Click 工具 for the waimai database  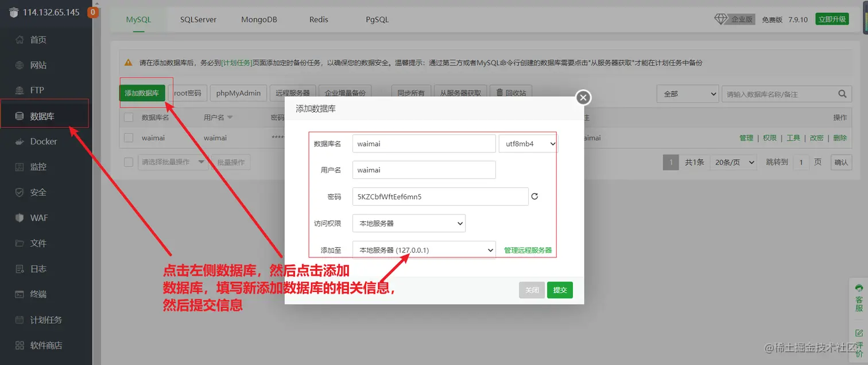click(793, 138)
